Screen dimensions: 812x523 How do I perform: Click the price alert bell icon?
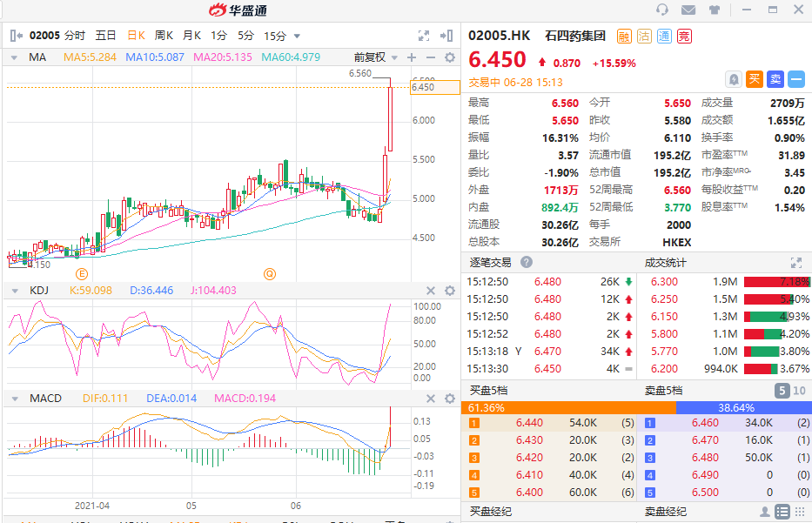tap(734, 79)
